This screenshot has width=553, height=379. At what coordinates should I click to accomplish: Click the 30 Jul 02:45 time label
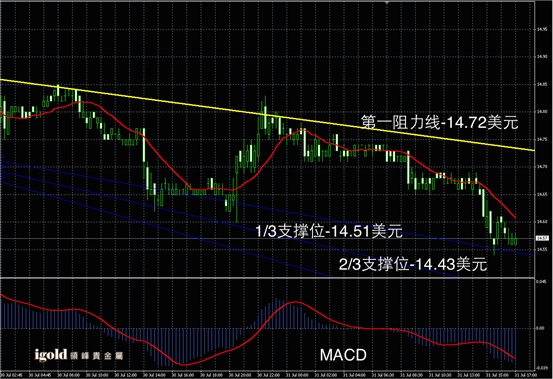pyautogui.click(x=8, y=375)
